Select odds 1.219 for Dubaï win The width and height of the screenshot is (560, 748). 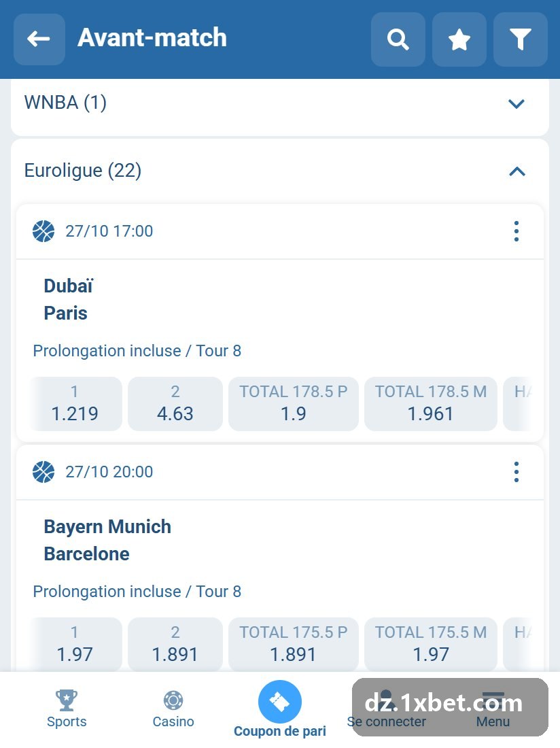75,403
